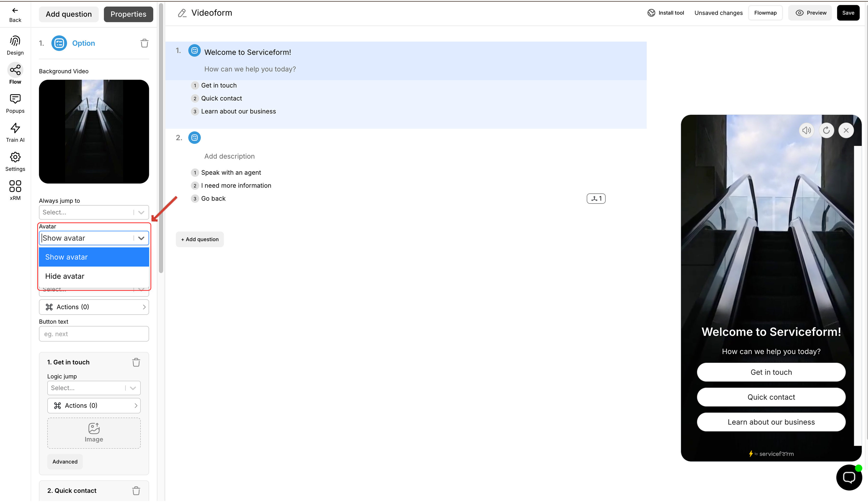Viewport: 868px width, 502px height.
Task: Click the Videoform title text
Action: (x=211, y=13)
